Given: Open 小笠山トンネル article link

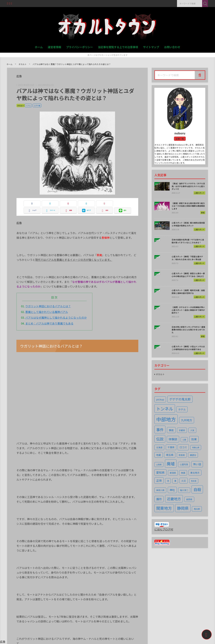Looking at the screenshot, I should [x=188, y=348].
